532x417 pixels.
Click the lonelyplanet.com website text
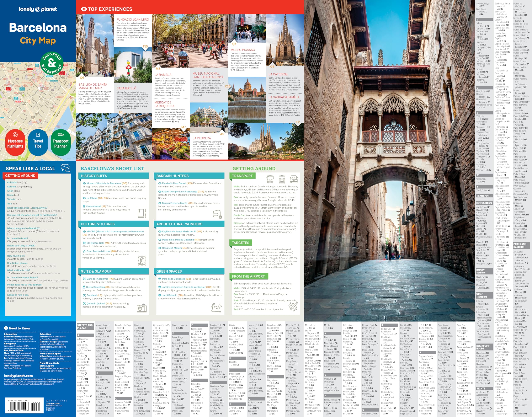click(18, 375)
